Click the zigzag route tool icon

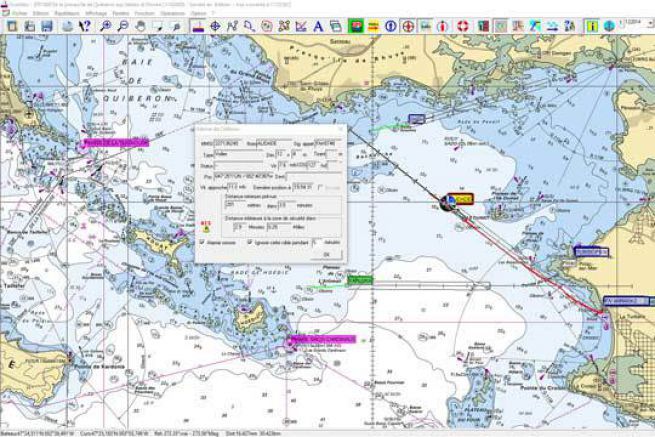(x=232, y=26)
